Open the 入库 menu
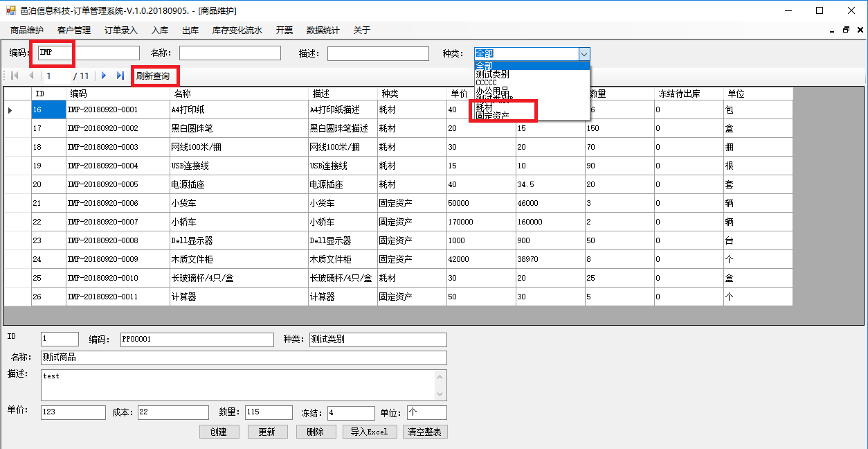Screen dimensions: 868x449 pyautogui.click(x=160, y=30)
